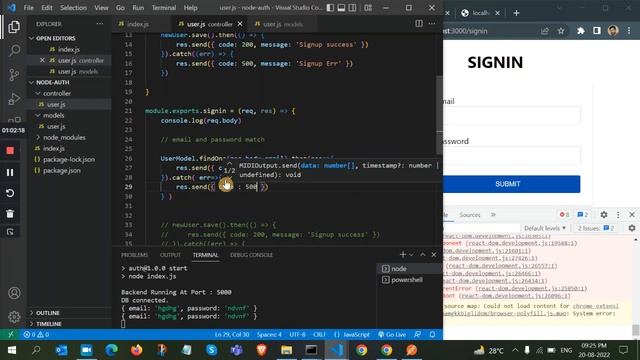640x360 pixels.
Task: Split the editor right
Action: pyautogui.click(x=419, y=24)
